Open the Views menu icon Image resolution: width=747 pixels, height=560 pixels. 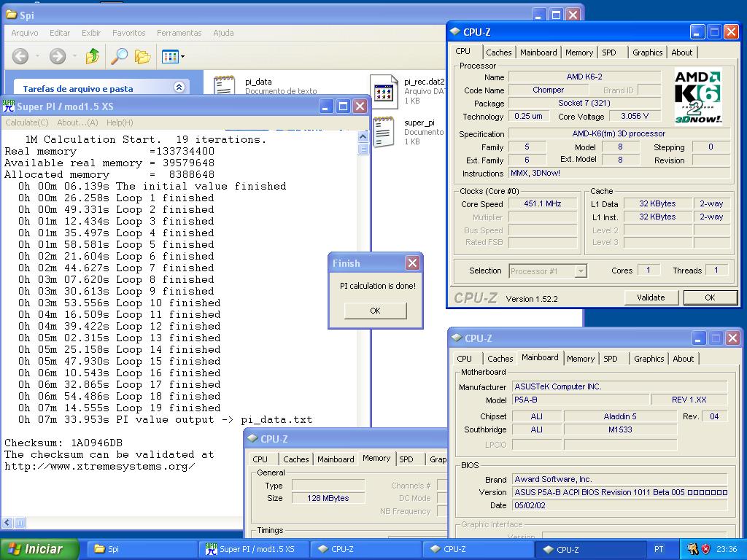(170, 57)
